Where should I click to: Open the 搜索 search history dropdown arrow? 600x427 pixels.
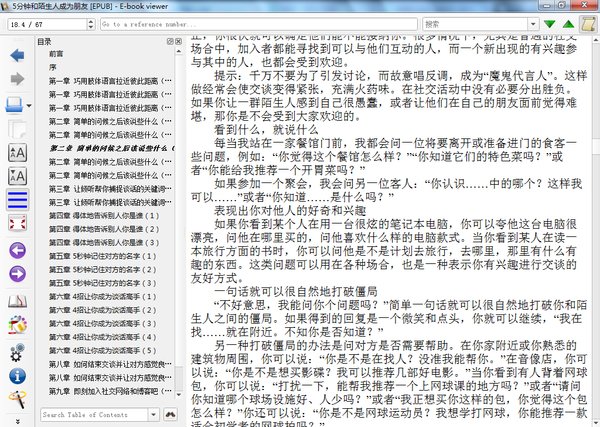click(533, 24)
